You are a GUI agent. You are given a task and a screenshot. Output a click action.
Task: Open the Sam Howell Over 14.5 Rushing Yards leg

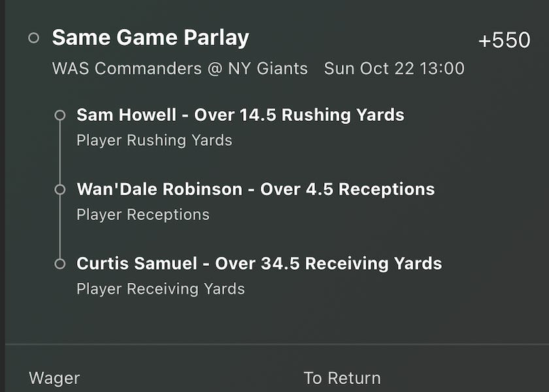[x=241, y=115]
